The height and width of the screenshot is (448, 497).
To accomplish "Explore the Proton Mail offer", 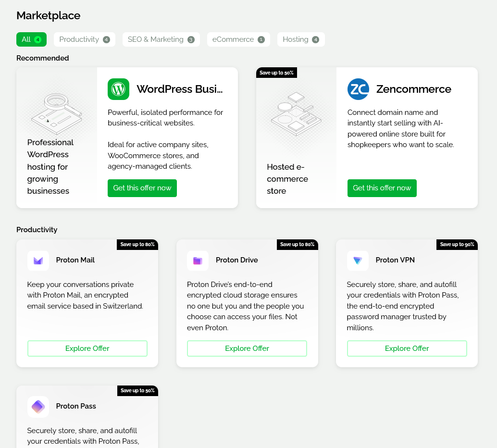I will click(x=87, y=348).
